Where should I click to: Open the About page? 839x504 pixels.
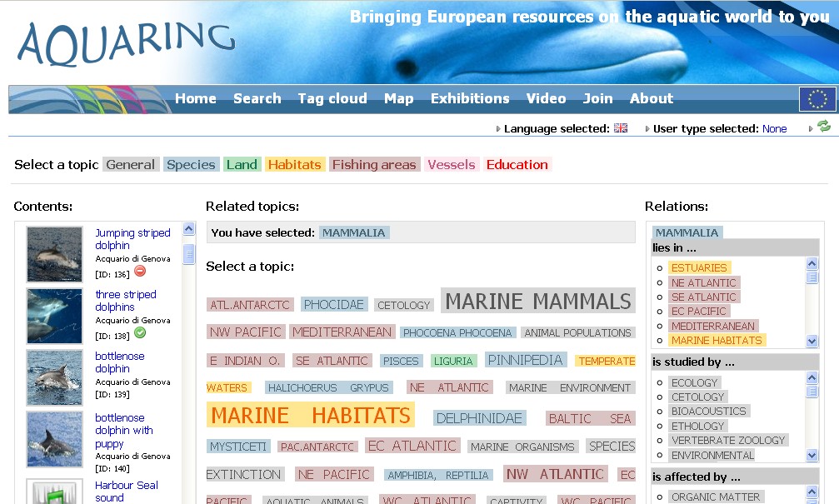(x=652, y=98)
